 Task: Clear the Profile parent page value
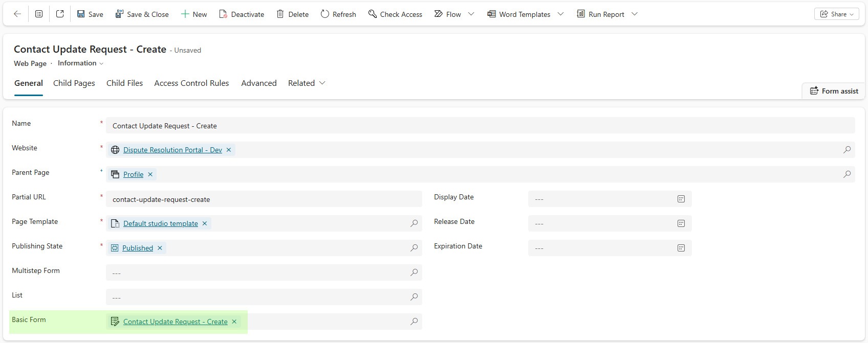pos(150,174)
